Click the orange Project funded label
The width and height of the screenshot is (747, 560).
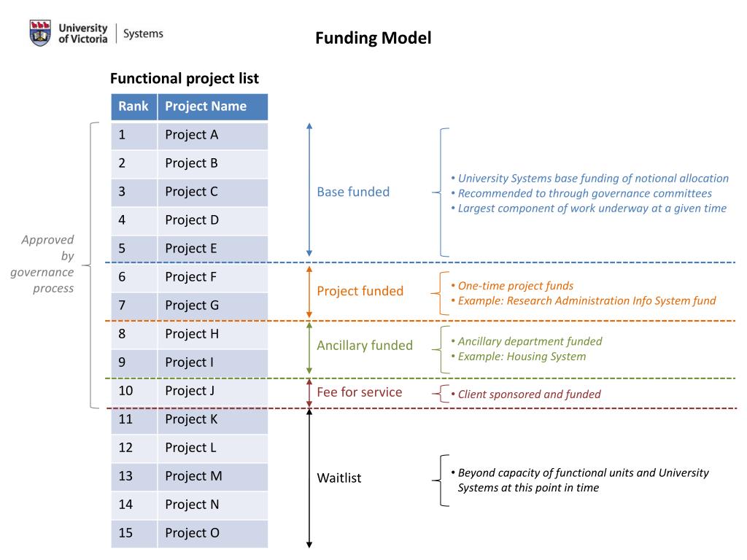pyautogui.click(x=360, y=291)
